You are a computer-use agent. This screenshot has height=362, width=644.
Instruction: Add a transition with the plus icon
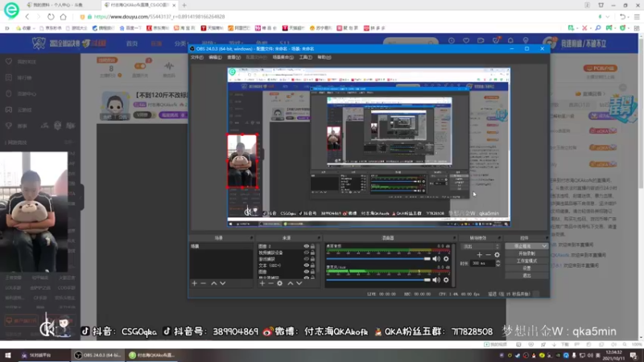tap(479, 255)
